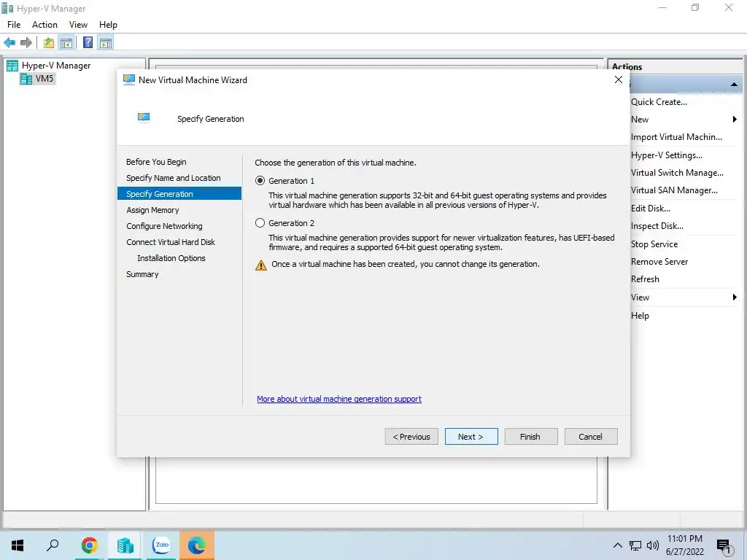Open the taskbar clock and date
The image size is (747, 560).
(x=684, y=545)
